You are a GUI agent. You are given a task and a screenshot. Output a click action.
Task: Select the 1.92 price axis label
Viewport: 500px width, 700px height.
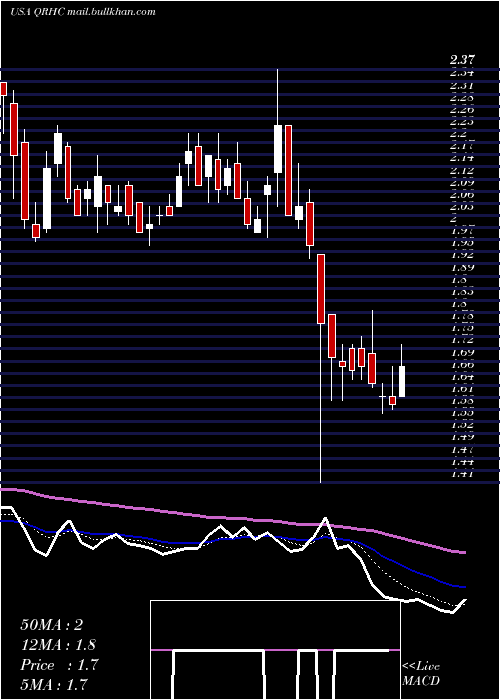pos(463,255)
